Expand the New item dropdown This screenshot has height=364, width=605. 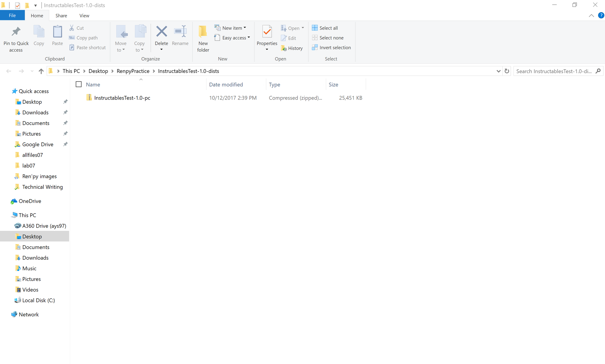[244, 28]
